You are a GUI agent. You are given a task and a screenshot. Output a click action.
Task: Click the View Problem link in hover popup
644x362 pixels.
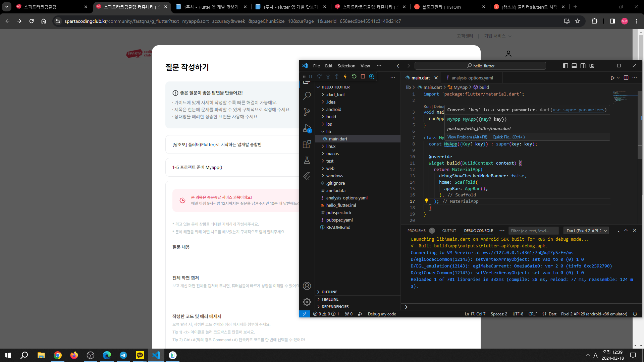467,137
